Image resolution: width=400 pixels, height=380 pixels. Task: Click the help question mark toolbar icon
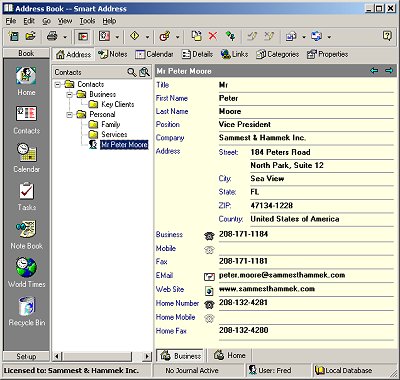(387, 36)
